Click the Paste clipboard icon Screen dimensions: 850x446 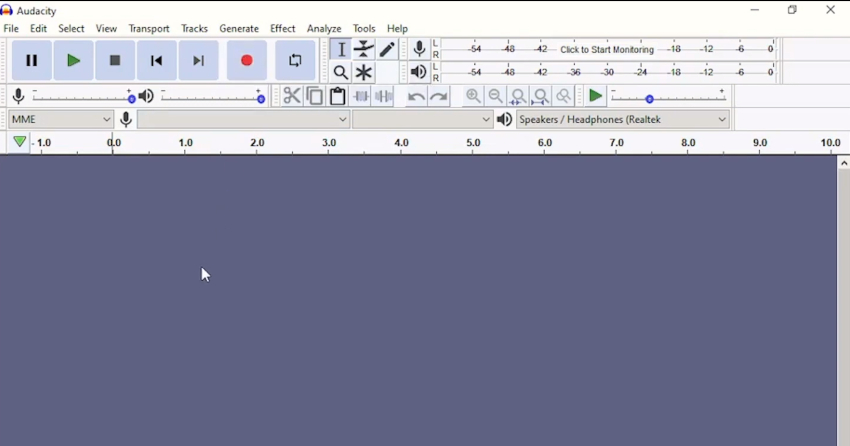(x=337, y=96)
